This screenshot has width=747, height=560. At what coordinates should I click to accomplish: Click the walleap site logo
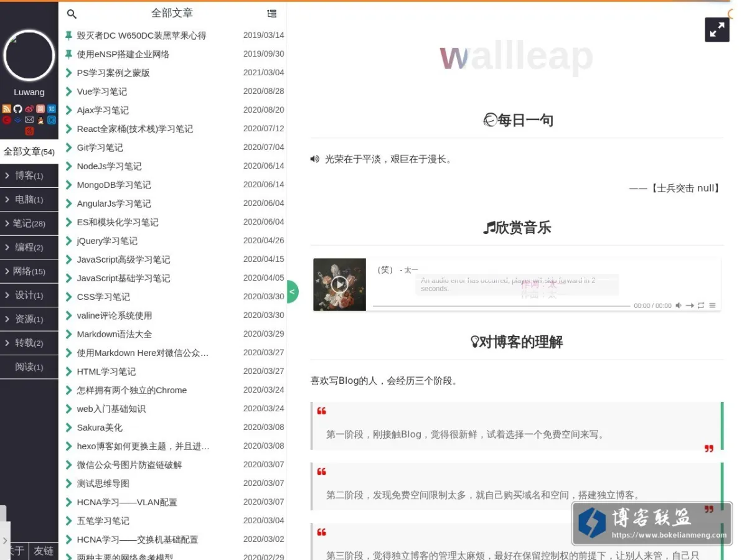[516, 56]
